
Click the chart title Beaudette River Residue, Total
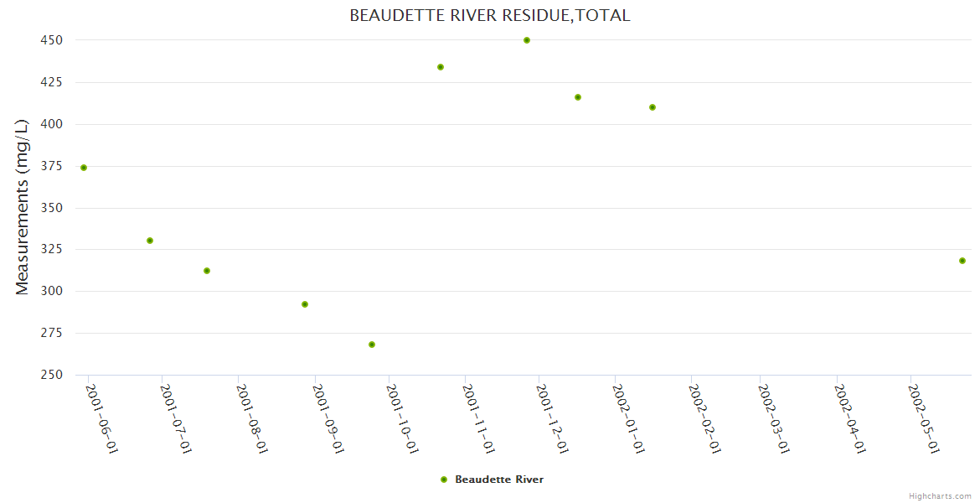click(489, 15)
